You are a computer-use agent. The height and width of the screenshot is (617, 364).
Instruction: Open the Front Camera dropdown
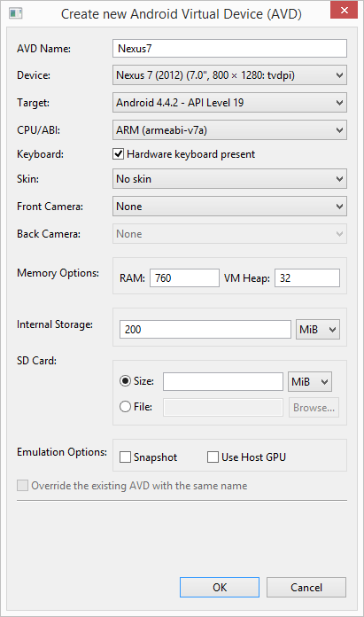[229, 207]
